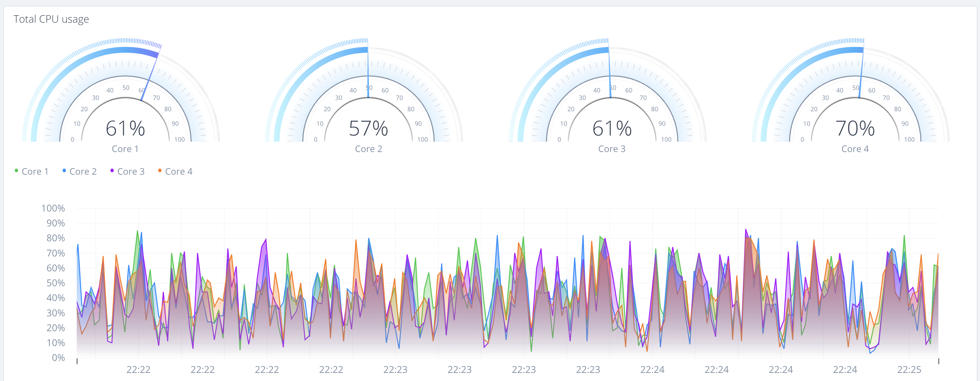Viewport: 980px width, 381px height.
Task: Click the 70% value in the Core 4 gauge
Action: [855, 128]
